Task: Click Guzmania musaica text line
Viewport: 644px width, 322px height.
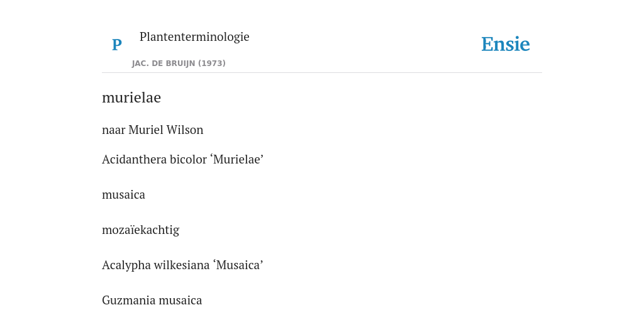Action: click(x=152, y=301)
